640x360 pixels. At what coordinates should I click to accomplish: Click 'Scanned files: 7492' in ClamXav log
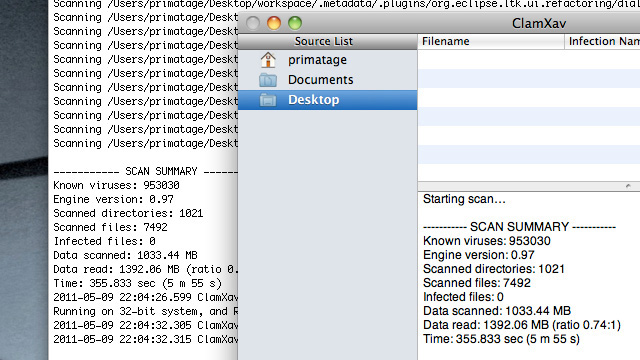pos(477,283)
